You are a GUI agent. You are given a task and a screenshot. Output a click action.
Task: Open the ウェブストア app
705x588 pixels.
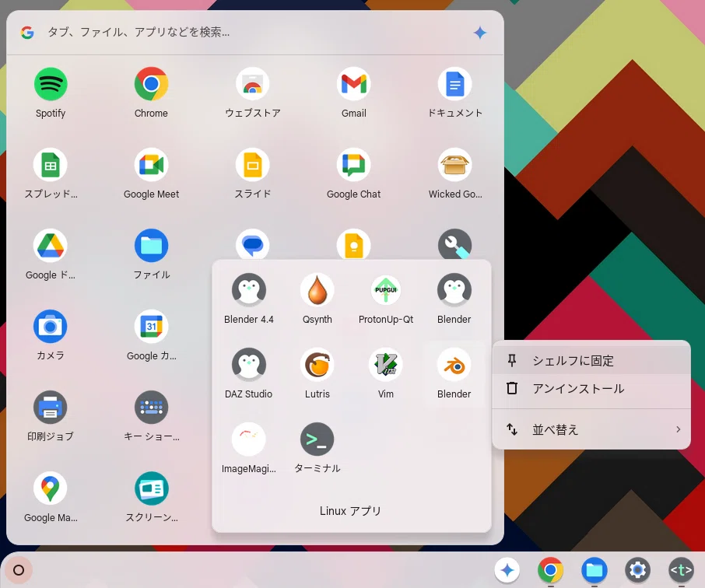pos(253,84)
